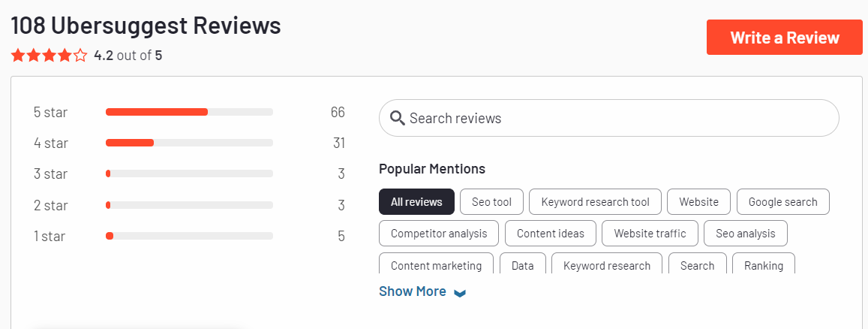868x329 pixels.
Task: Filter mentions by Seo tool
Action: [x=491, y=201]
